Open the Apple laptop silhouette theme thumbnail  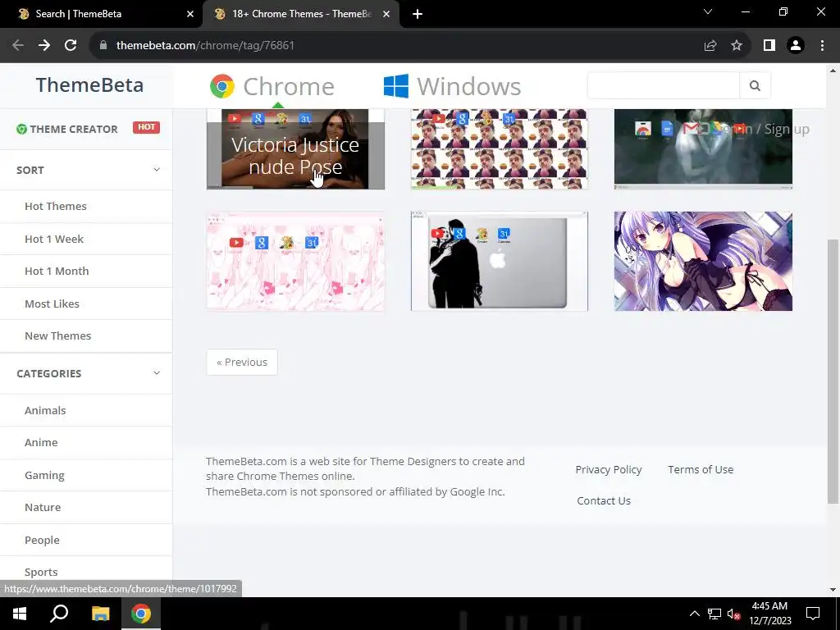pyautogui.click(x=500, y=261)
